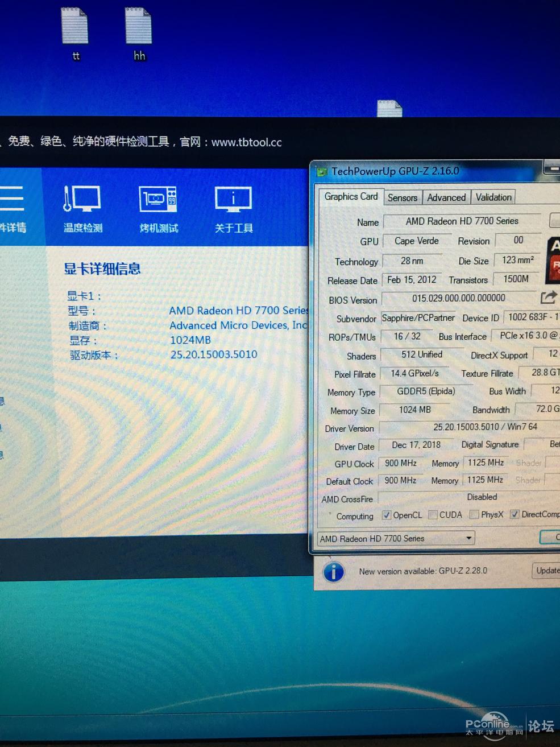Toggle the CUDA checkbox

(433, 515)
